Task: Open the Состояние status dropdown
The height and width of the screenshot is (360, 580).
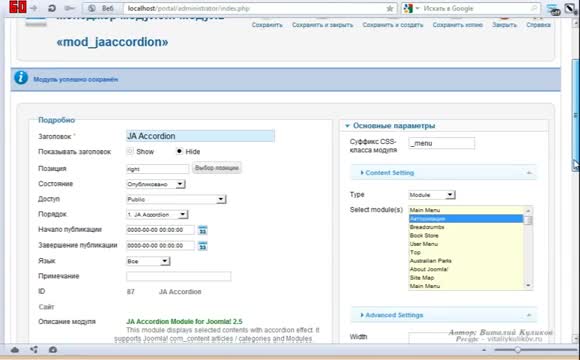Action: coord(155,184)
